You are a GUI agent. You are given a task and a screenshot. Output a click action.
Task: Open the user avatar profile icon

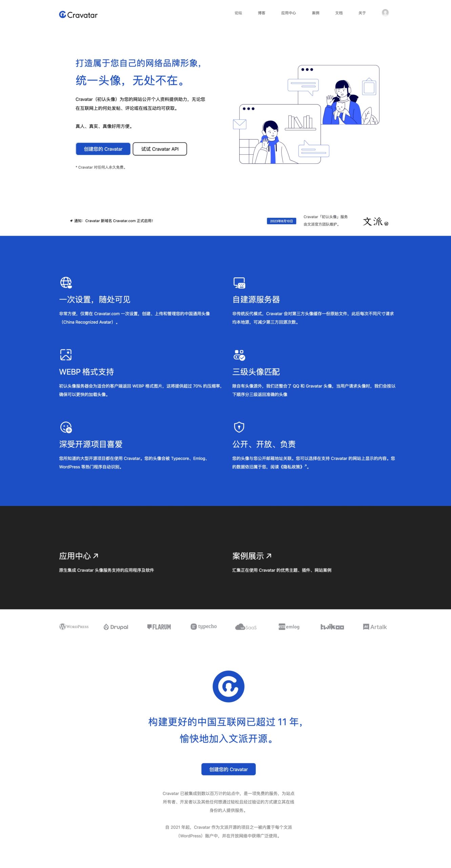385,13
